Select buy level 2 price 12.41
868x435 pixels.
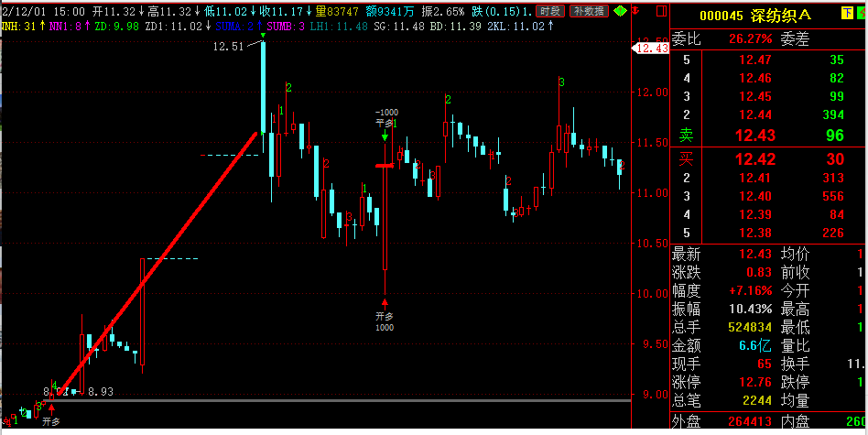755,179
